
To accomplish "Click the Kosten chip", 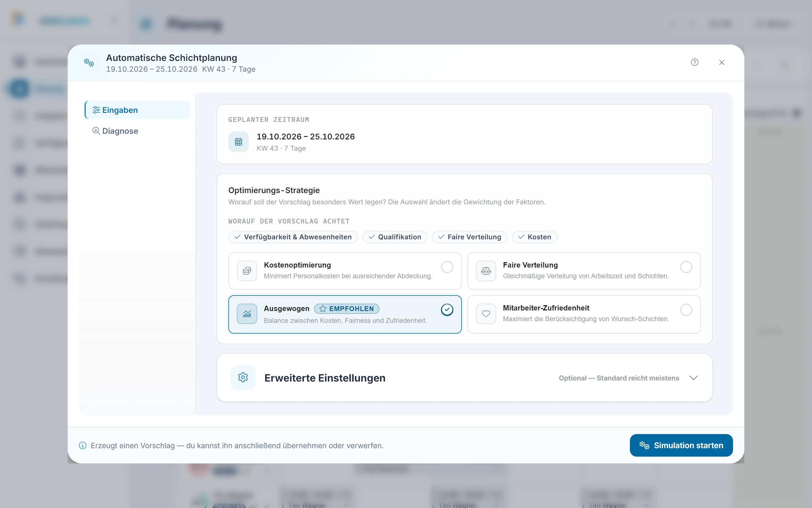I will [x=535, y=237].
